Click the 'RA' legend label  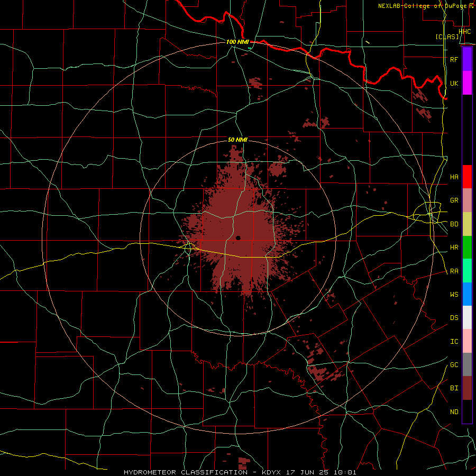(x=454, y=271)
